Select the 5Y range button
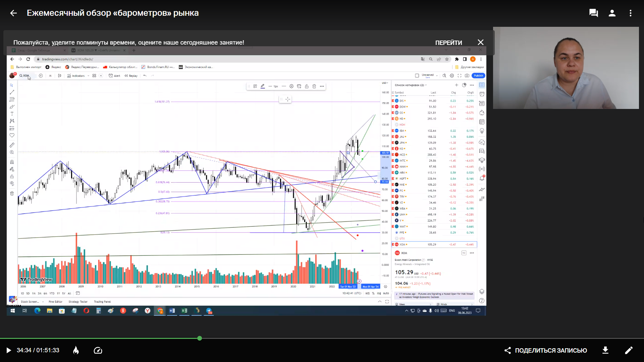 [x=64, y=293]
